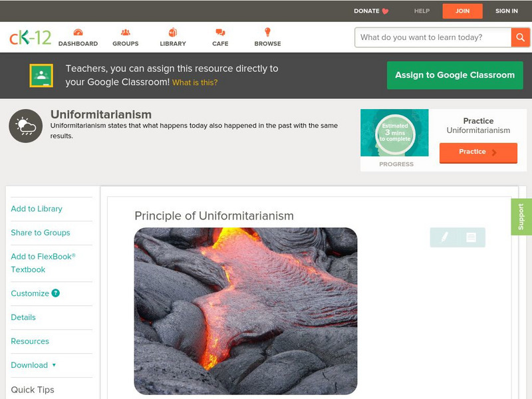Click the Customize sidebar link
Viewport: 532px width, 399px height.
coord(30,293)
